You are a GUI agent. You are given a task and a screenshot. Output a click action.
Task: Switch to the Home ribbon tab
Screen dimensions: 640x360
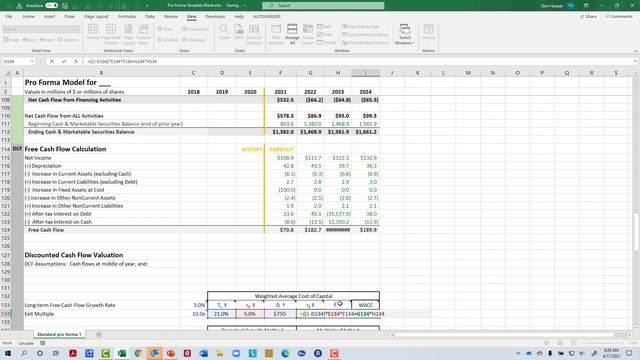pos(29,16)
